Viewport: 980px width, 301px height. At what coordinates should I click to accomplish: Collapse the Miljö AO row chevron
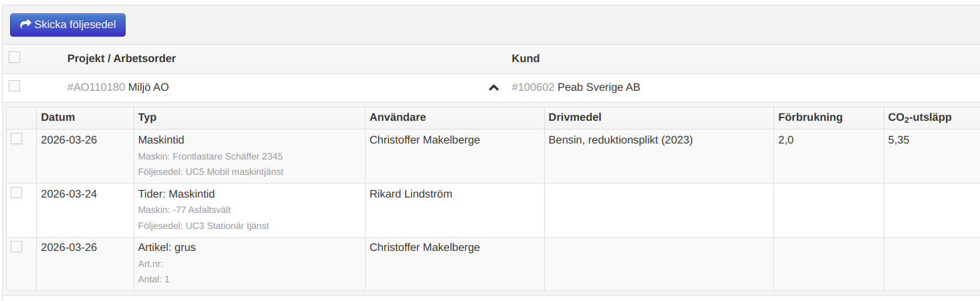pyautogui.click(x=494, y=87)
